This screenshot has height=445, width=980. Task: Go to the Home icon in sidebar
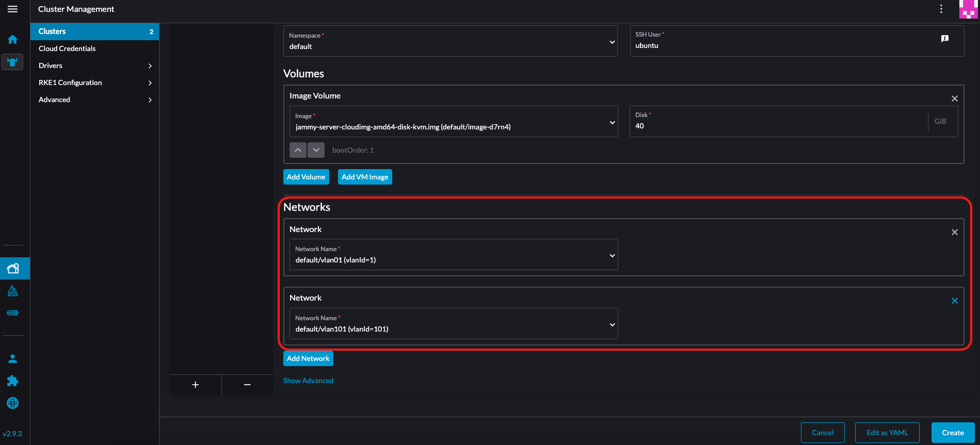pos(12,40)
